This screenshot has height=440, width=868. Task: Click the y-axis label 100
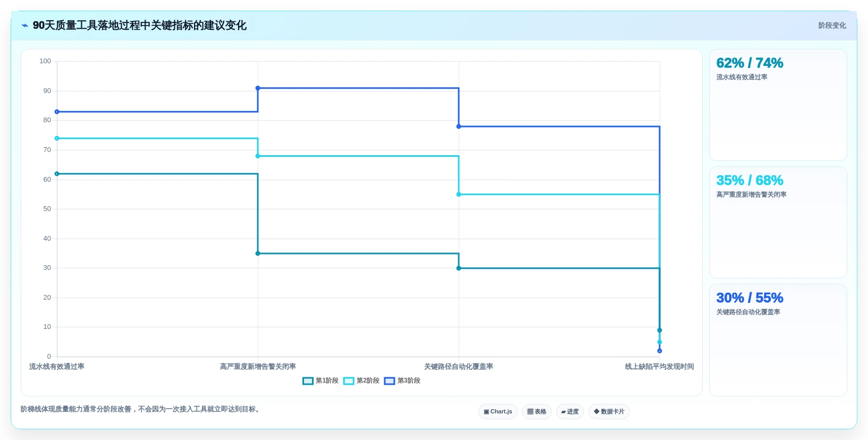45,61
